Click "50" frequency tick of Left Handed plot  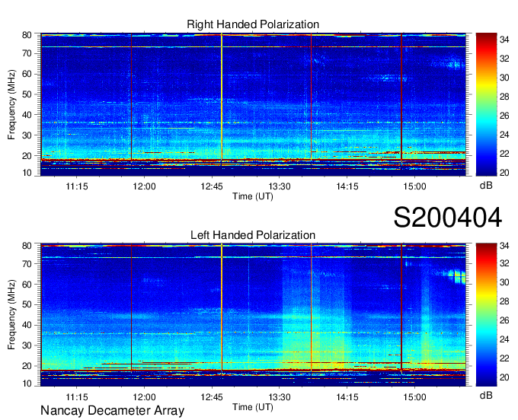coord(27,305)
